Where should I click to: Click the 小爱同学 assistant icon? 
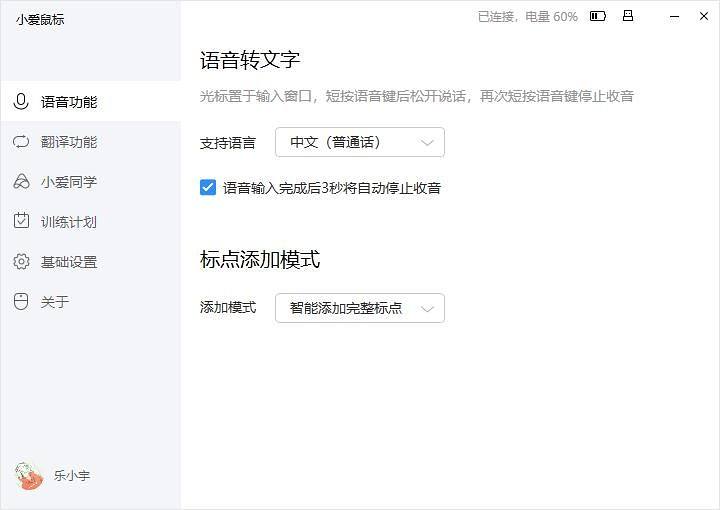tap(21, 181)
